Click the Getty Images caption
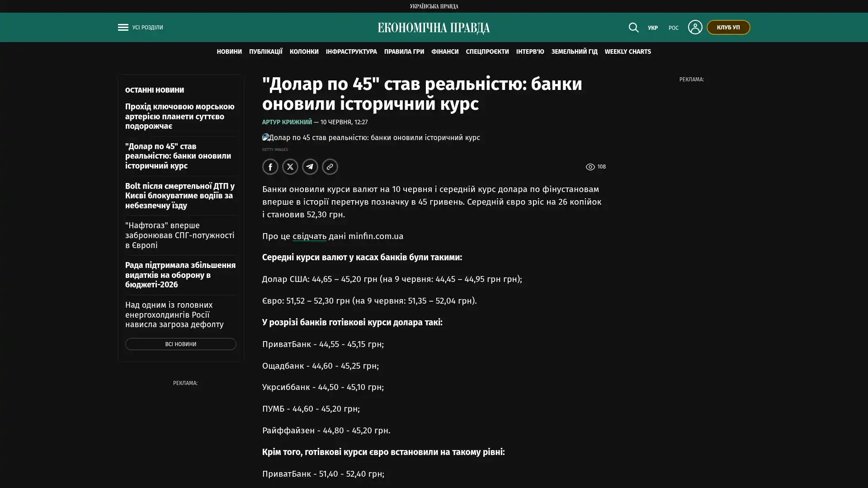This screenshot has height=488, width=868. tap(274, 150)
